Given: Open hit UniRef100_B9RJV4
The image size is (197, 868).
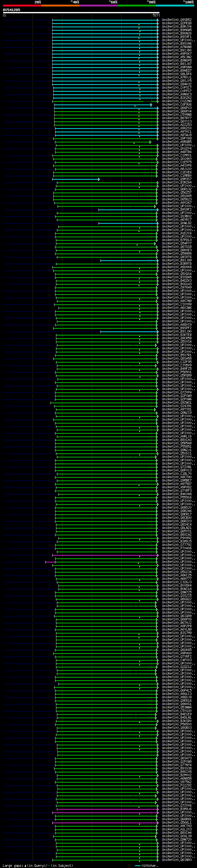Looking at the screenshot, I should point(177,26).
